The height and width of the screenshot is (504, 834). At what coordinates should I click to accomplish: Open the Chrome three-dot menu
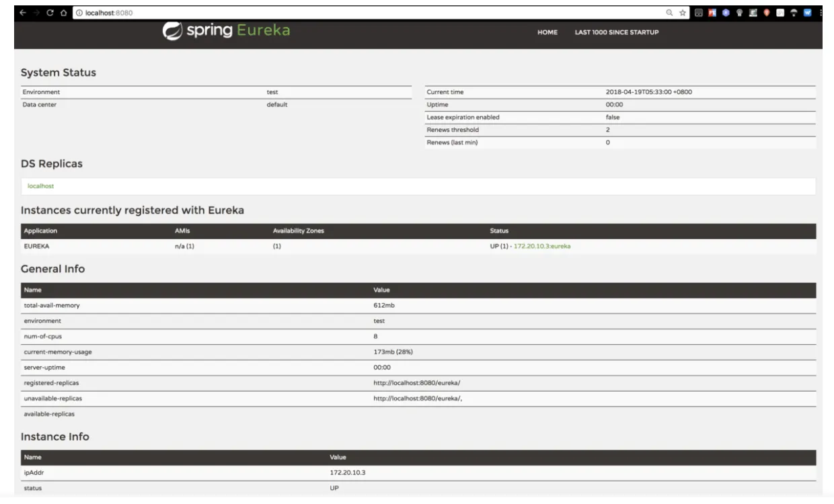(x=821, y=12)
